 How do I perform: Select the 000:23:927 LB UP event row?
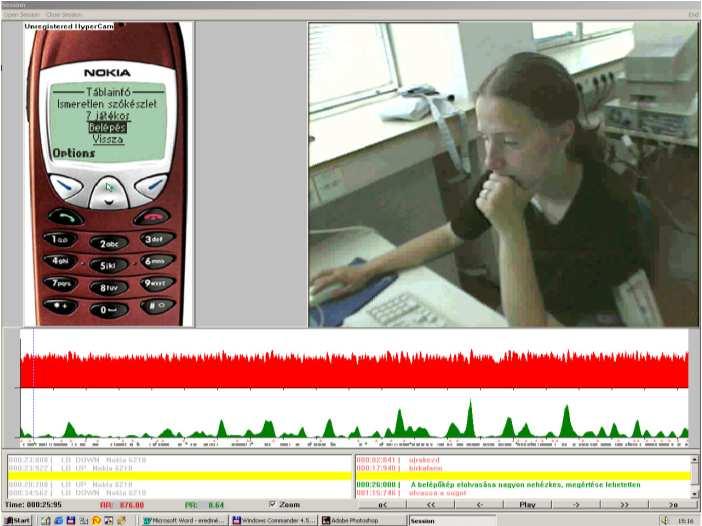pos(180,468)
